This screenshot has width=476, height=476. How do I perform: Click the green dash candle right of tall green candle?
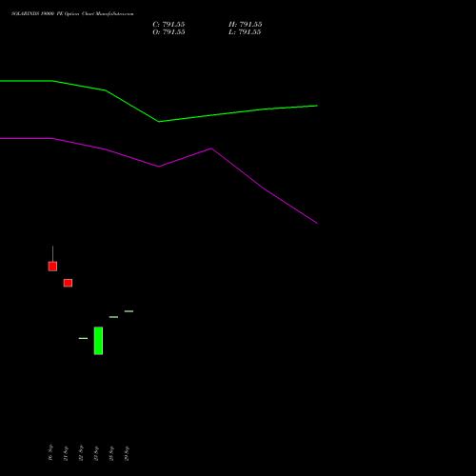pos(113,317)
